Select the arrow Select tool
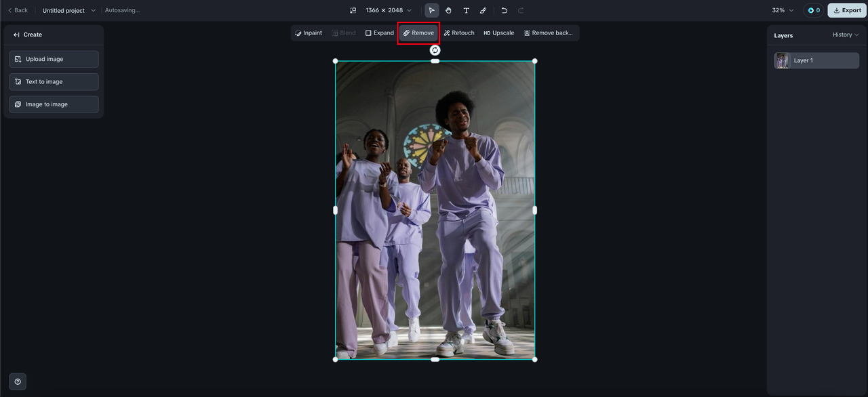The height and width of the screenshot is (397, 868). [x=432, y=10]
